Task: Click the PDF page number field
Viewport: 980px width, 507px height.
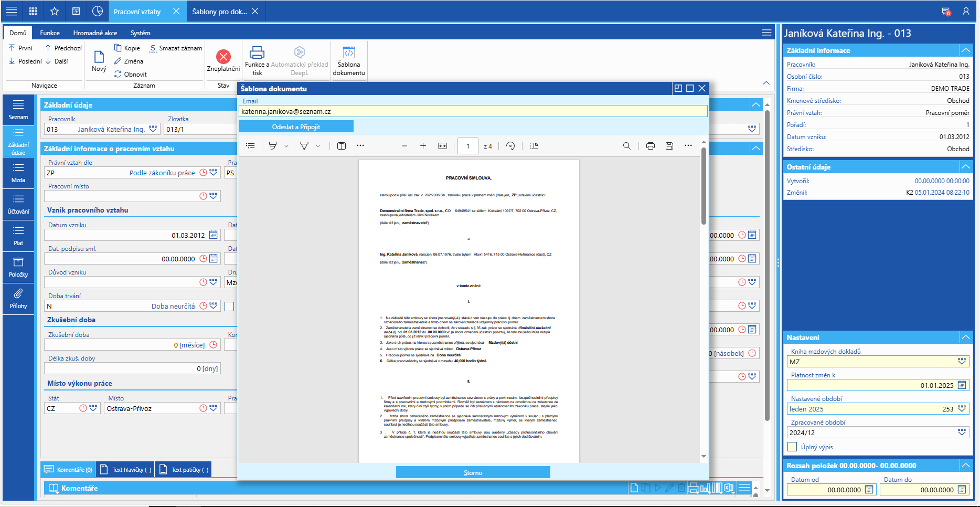Action: 467,146
